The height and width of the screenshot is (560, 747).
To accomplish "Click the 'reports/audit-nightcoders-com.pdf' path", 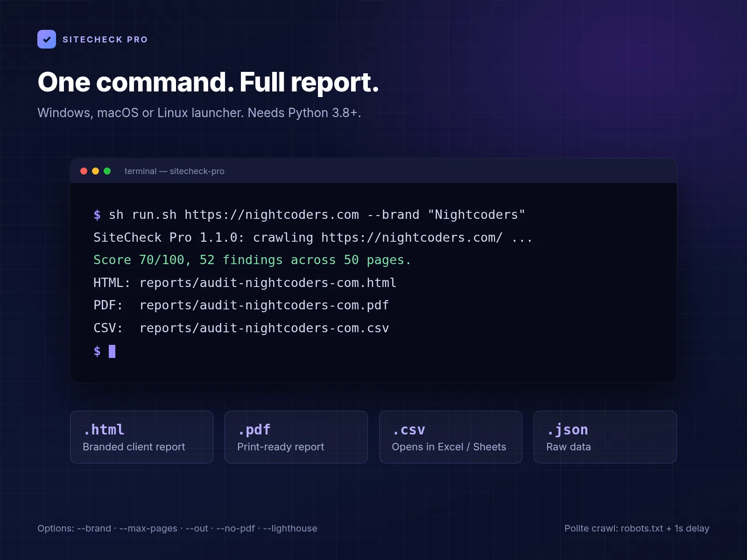I will (264, 305).
